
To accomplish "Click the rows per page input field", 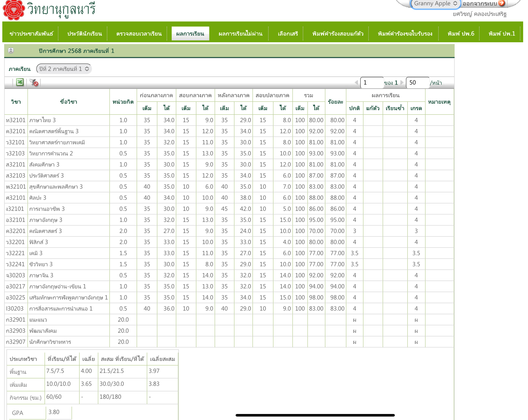I will tap(417, 83).
